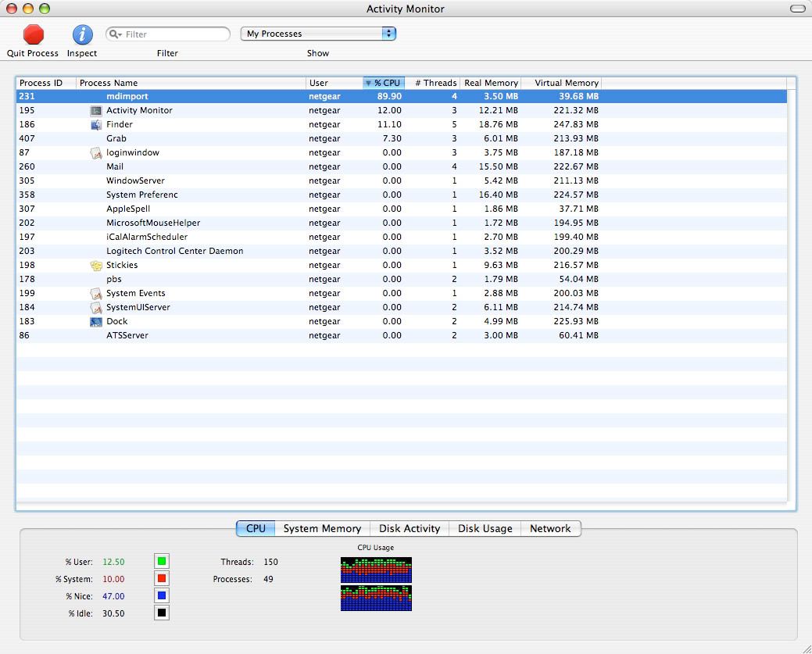Click the % Idle 30.50 value
Screen dimensions: 812x654
113,613
